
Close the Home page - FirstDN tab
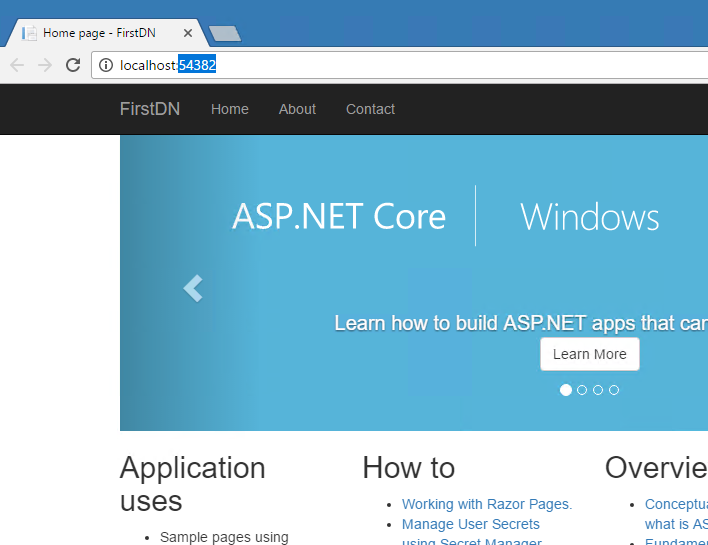[188, 33]
